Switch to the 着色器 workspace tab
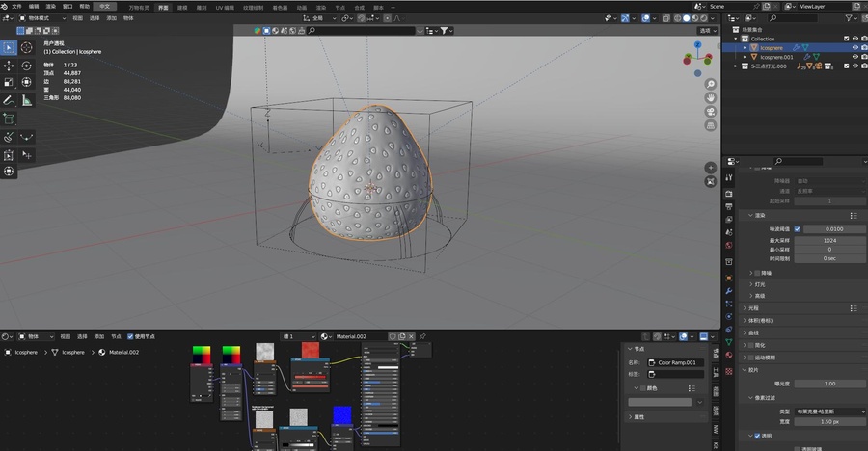868x451 pixels. [x=280, y=7]
